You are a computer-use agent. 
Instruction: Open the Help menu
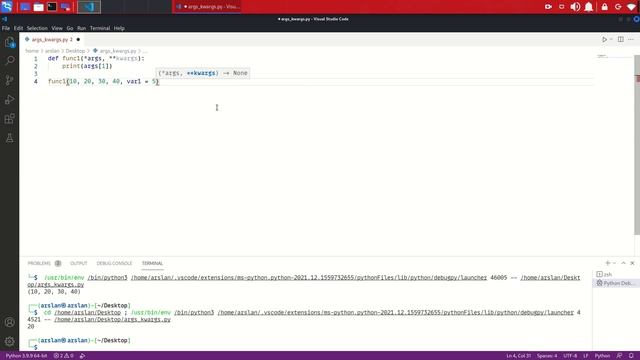[x=119, y=28]
